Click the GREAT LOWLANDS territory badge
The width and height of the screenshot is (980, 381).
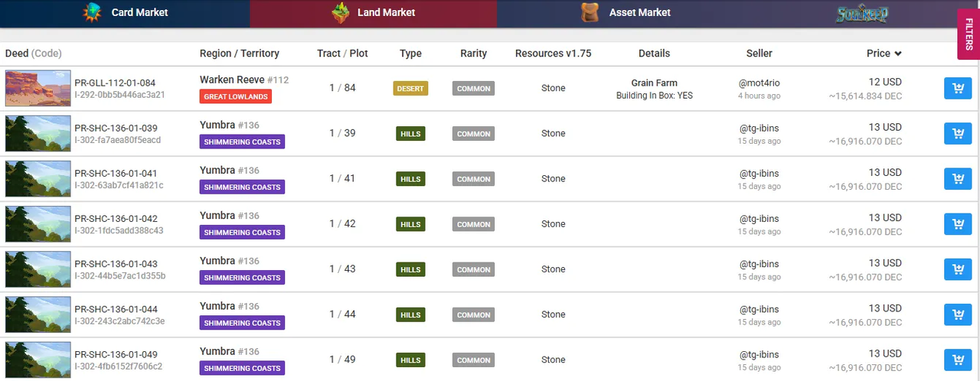pyautogui.click(x=236, y=96)
